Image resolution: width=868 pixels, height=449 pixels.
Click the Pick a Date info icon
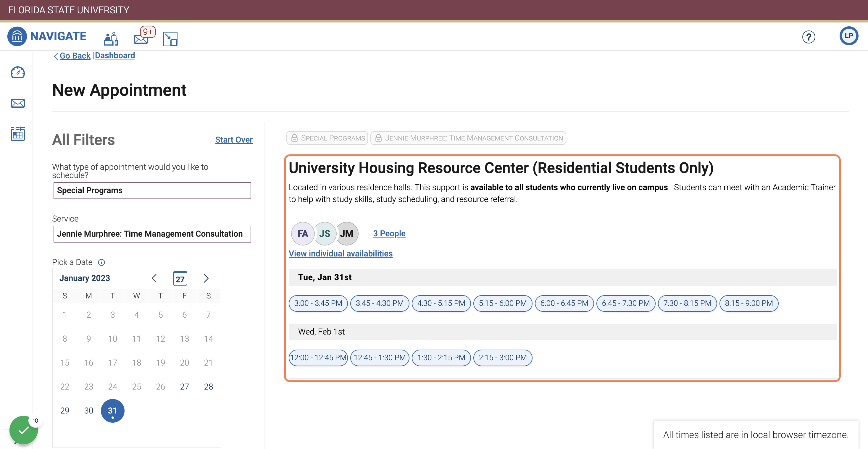tap(101, 262)
